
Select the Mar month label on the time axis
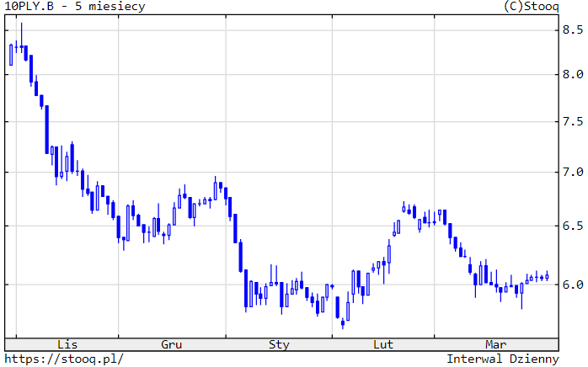point(496,344)
